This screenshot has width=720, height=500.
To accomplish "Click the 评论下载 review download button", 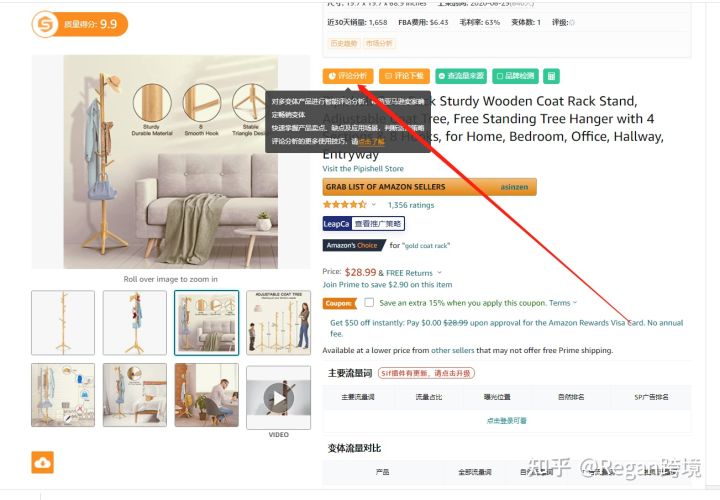I will (x=404, y=76).
